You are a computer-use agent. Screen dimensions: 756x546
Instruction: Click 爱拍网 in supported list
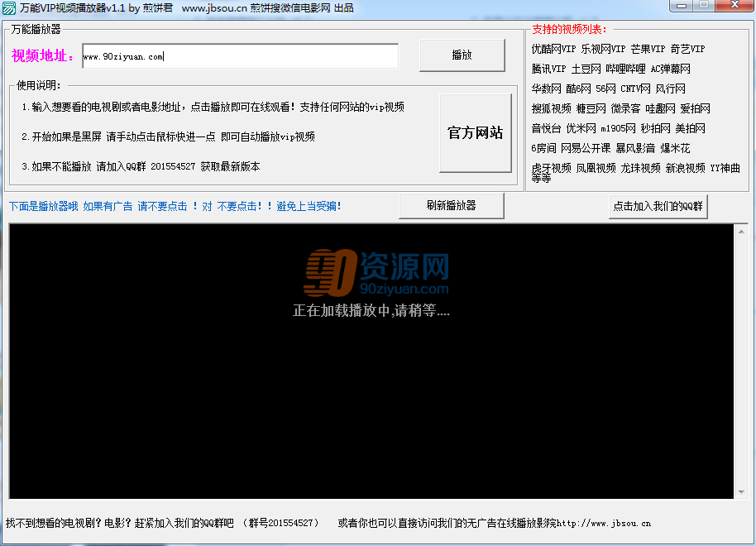696,108
